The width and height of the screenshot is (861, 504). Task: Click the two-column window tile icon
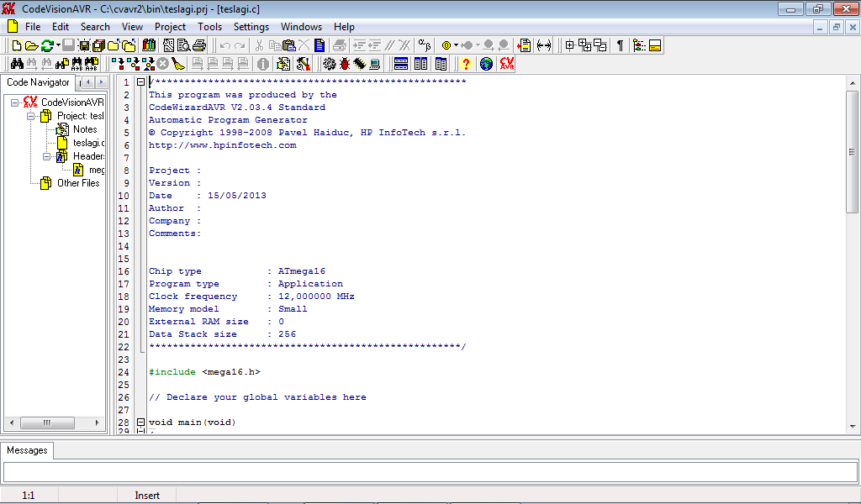coord(420,64)
